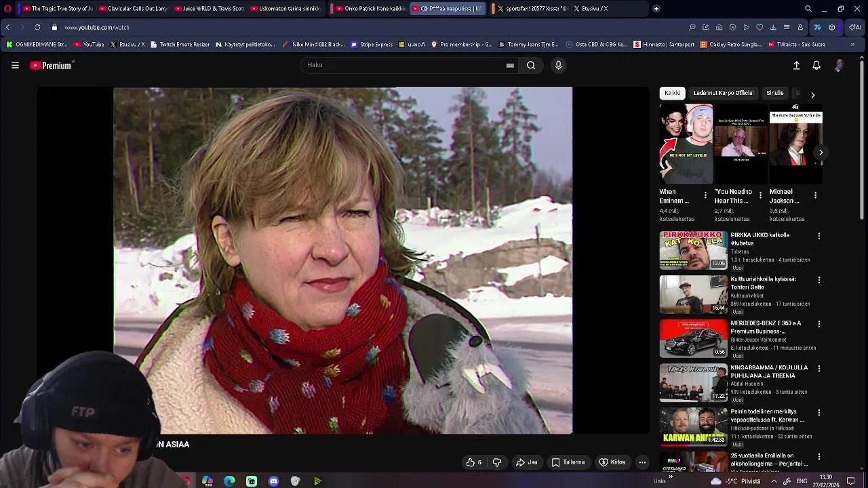
Task: Open Kulttuurivihkoilla kylässä: Tohtori Getto video
Action: [x=763, y=283]
